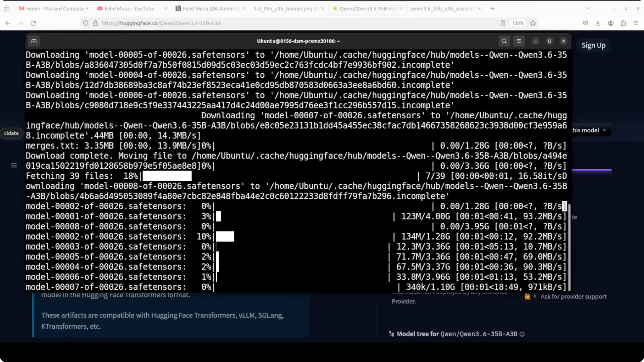Close the qwen3.6_35b_a3b_score.png tab

479,8
